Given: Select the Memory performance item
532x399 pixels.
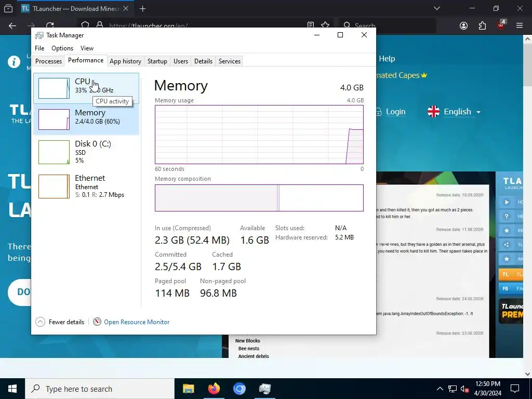Looking at the screenshot, I should [86, 119].
